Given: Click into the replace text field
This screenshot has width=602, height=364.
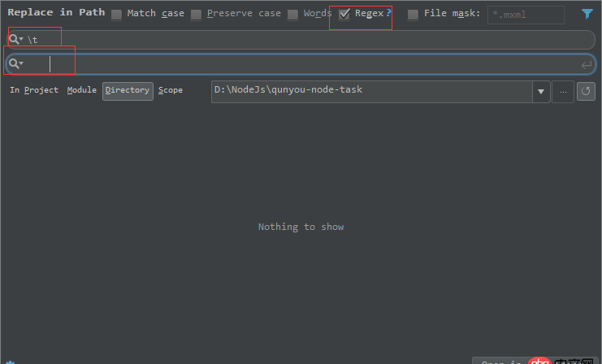Looking at the screenshot, I should tap(301, 64).
